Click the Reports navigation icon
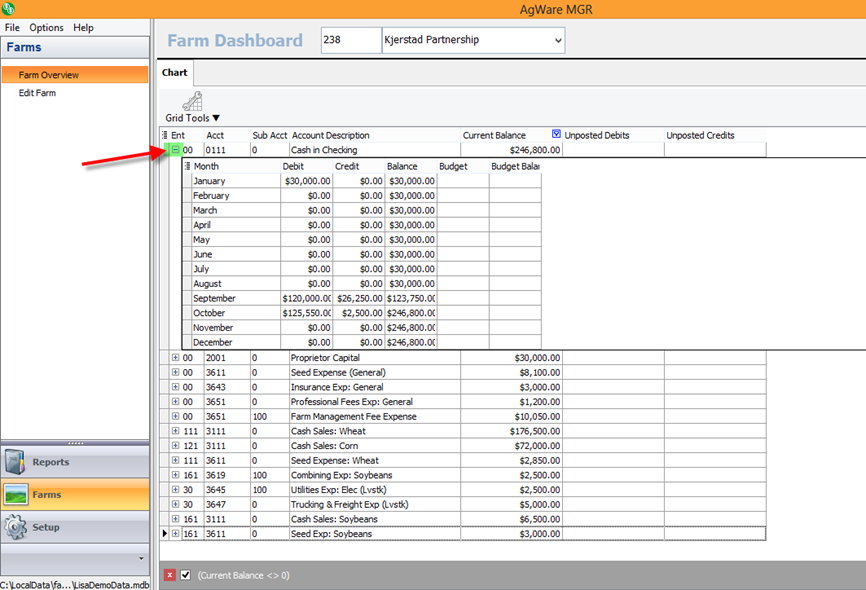 click(x=17, y=462)
